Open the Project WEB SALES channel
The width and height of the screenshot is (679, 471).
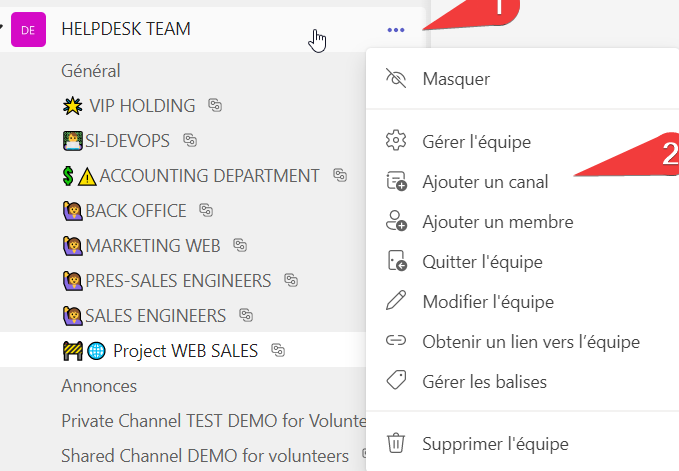pos(185,351)
